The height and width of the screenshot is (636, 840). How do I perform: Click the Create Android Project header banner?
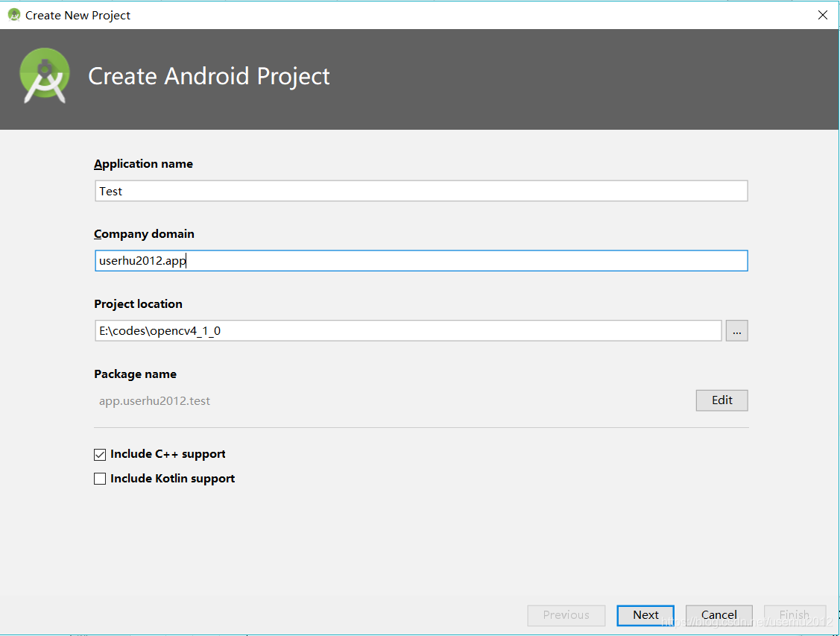[x=209, y=76]
